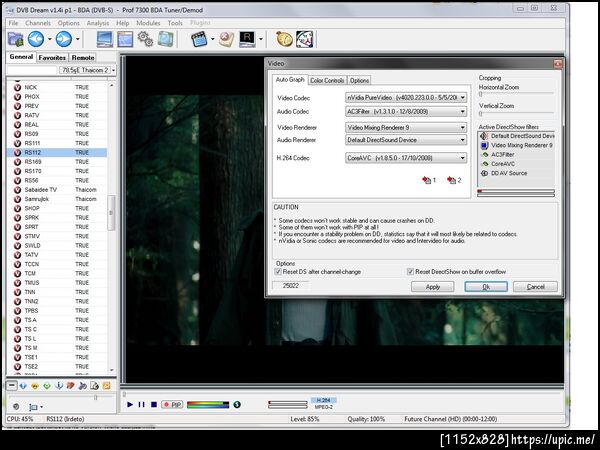Click the green icon in the bottom-left panel
Viewport: 600px width, 450px height.
tap(47, 386)
